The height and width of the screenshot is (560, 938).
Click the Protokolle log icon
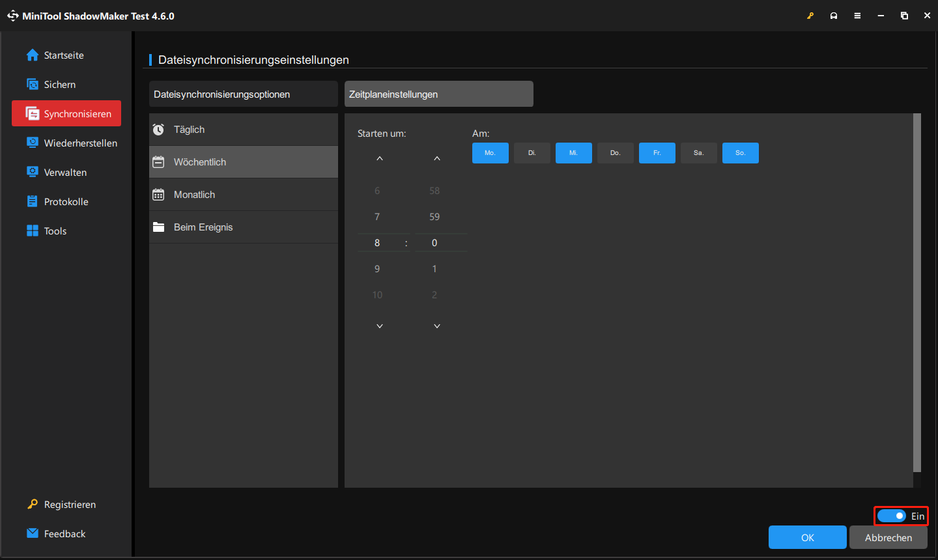(x=33, y=201)
